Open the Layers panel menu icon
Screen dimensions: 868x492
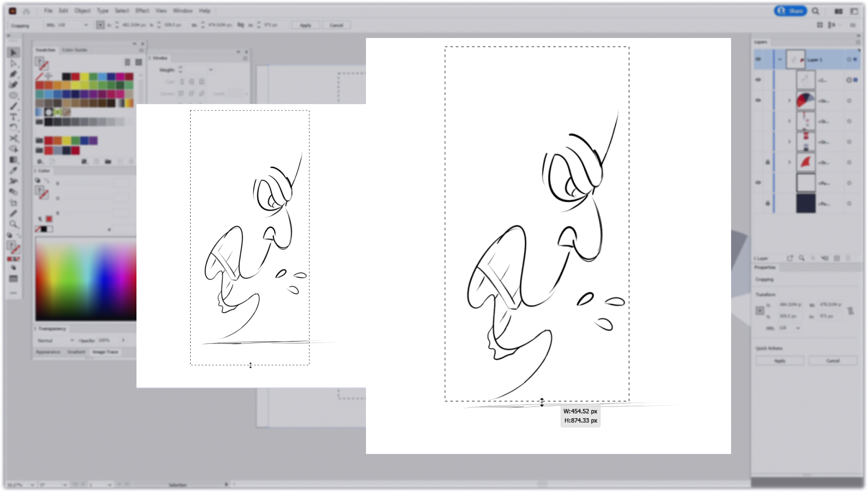[x=858, y=42]
